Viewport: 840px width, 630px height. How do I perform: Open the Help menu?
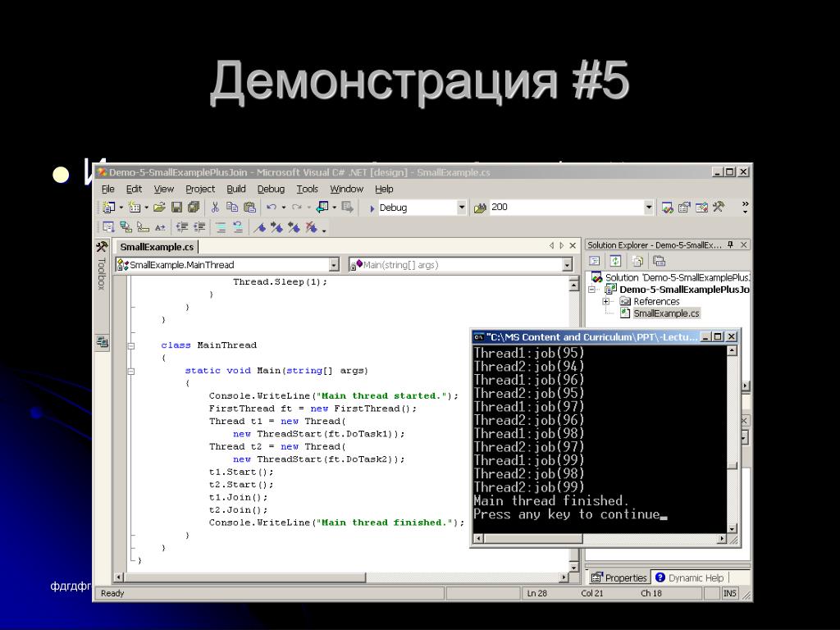click(384, 189)
